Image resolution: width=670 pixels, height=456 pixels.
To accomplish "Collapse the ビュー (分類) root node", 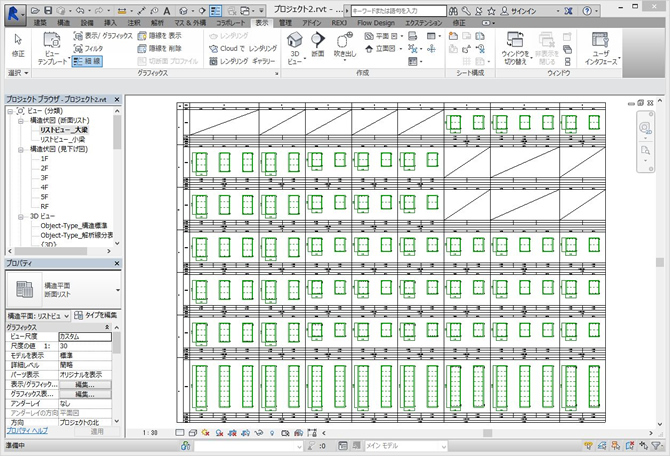I will coord(10,111).
